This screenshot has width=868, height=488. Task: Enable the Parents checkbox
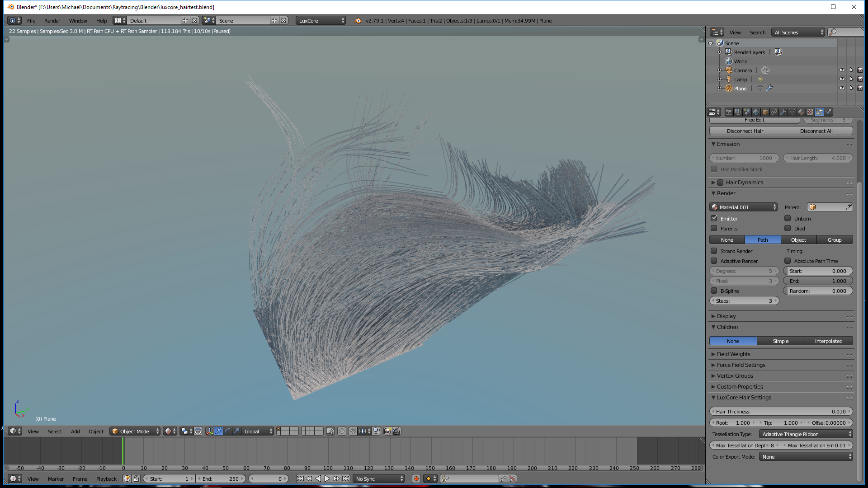tap(714, 228)
